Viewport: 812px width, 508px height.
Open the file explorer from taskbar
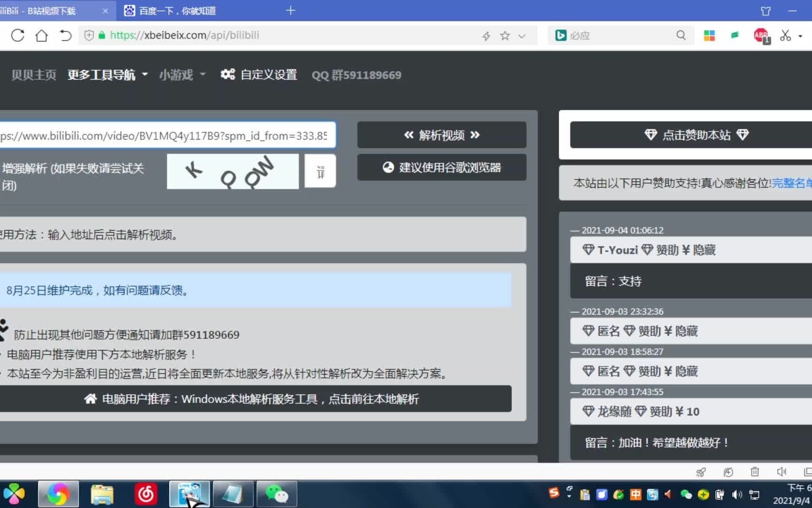tap(102, 494)
